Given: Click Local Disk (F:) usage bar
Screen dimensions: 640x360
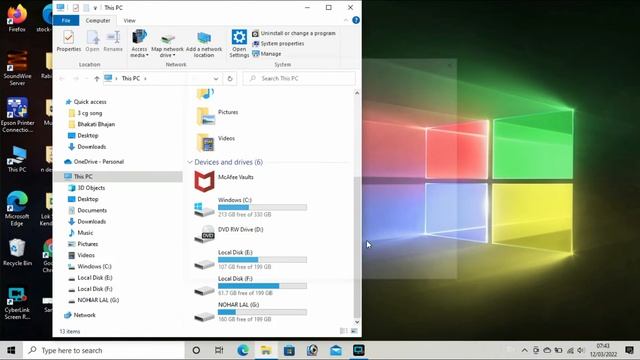Looking at the screenshot, I should (x=262, y=286).
